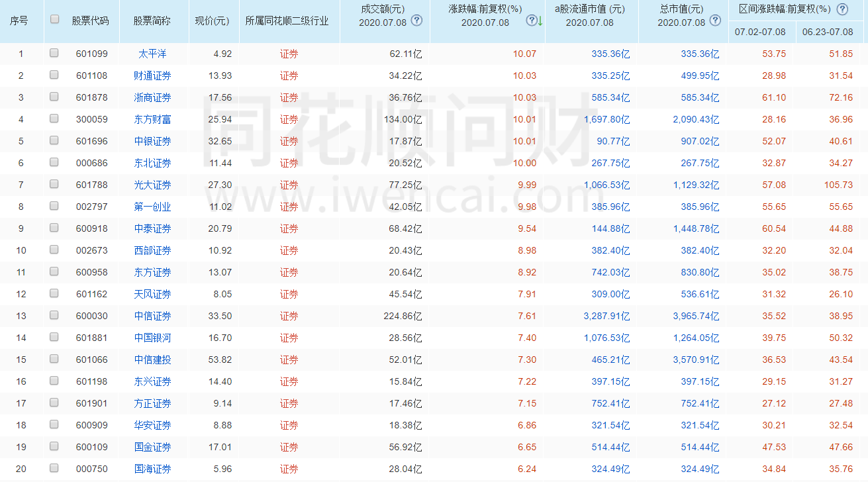
Task: Click the 61.10 range change value
Action: 774,97
